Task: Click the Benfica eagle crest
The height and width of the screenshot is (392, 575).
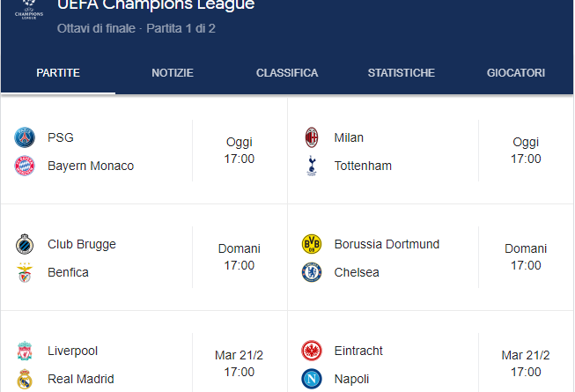Action: 25,272
